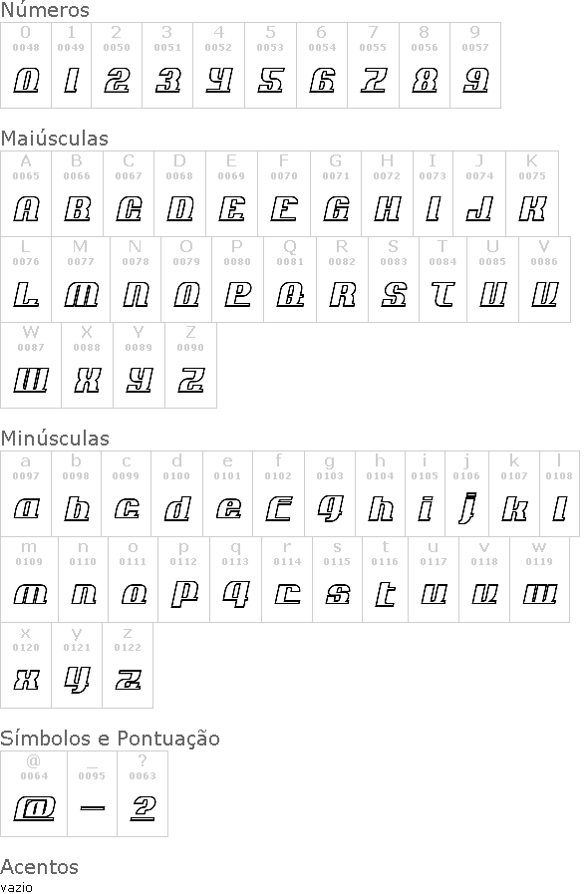
Task: Open the uppercase A glyph cell (0065)
Action: [26, 194]
